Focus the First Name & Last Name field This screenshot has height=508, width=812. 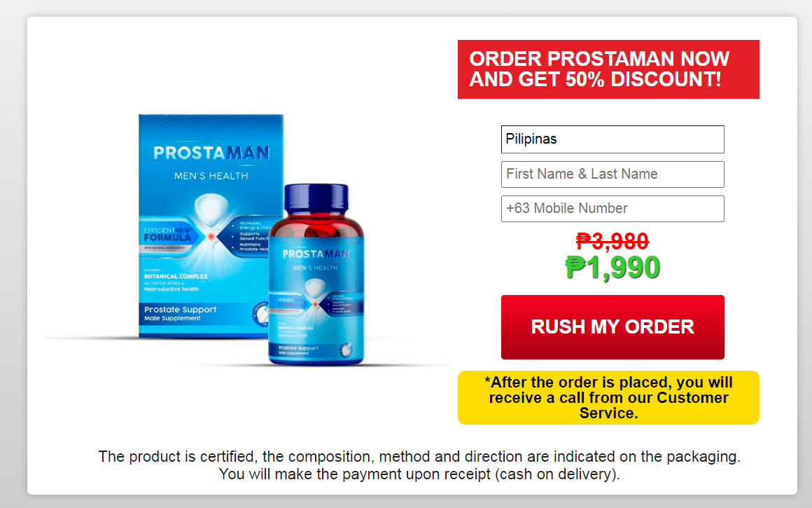612,174
